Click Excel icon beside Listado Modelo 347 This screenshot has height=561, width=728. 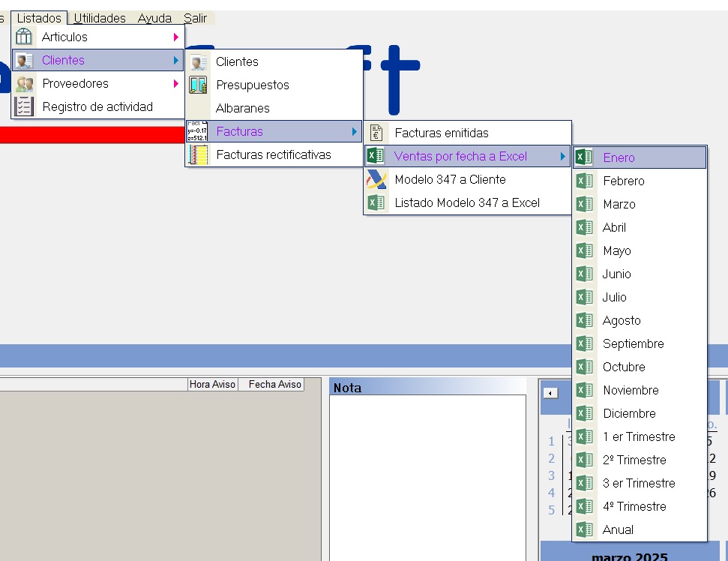376,203
